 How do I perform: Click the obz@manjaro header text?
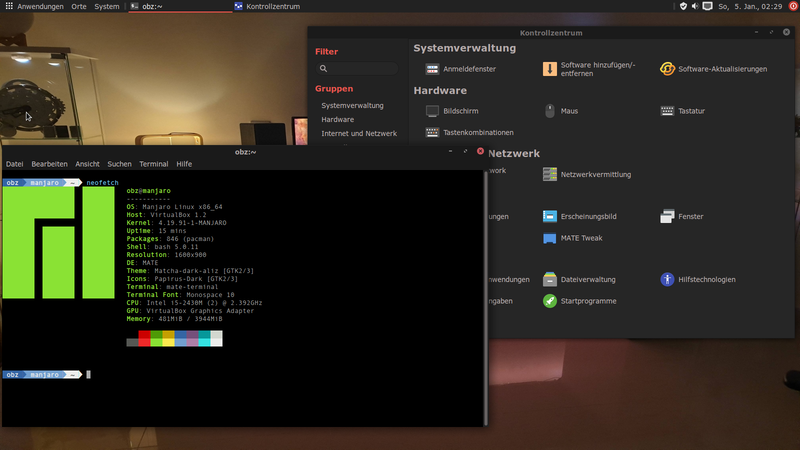[148, 190]
